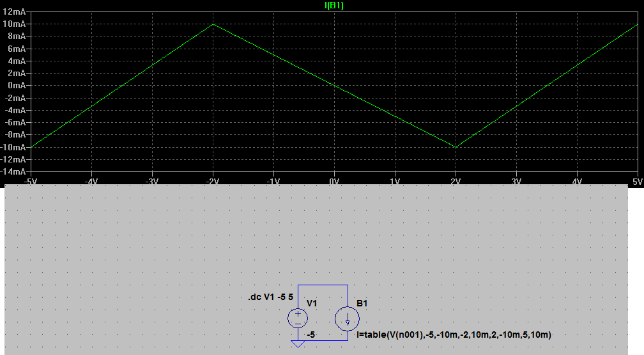
Task: Click the waveform peak at -2V
Action: pos(213,24)
